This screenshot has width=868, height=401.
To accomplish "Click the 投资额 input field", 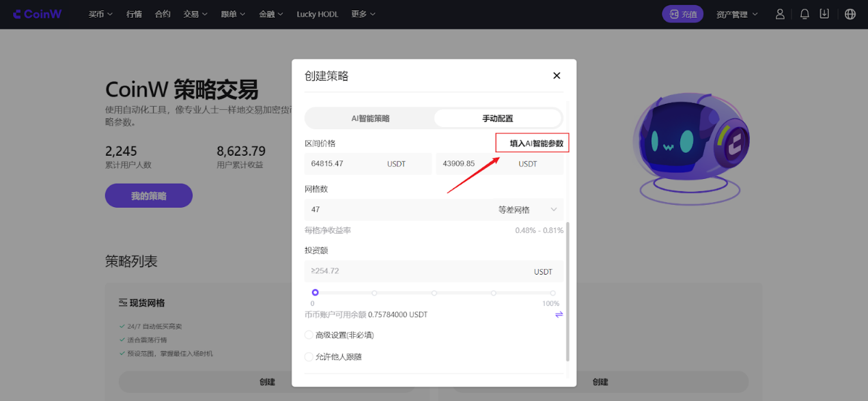I will [417, 271].
